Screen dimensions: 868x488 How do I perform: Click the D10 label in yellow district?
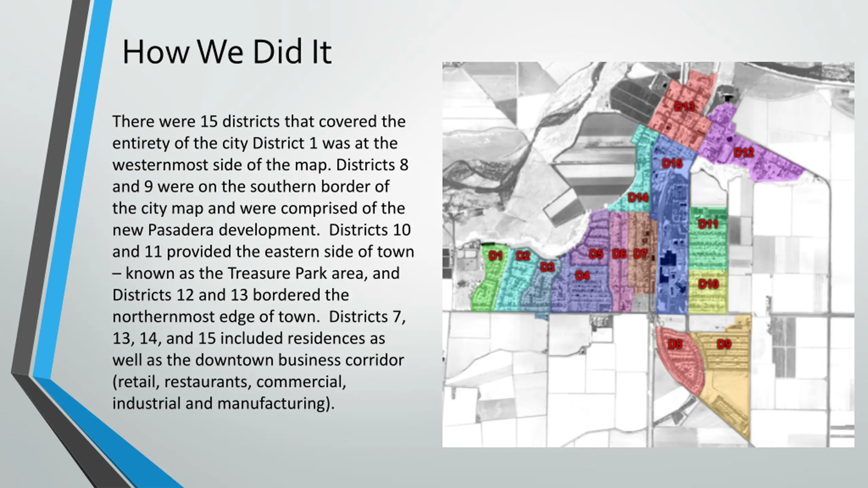708,284
